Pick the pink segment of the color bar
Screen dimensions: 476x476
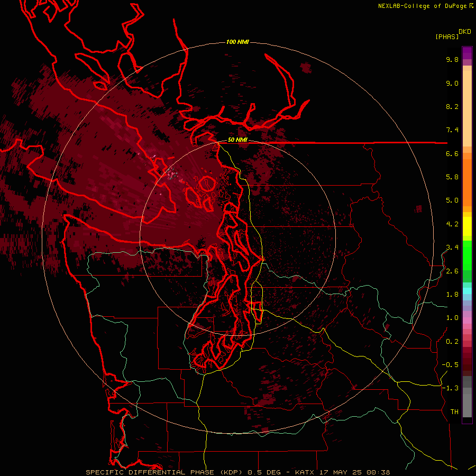(467, 321)
